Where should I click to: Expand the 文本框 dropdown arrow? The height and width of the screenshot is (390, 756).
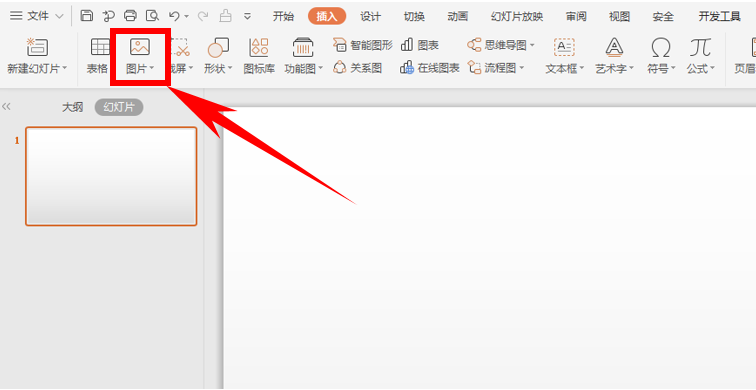[581, 68]
